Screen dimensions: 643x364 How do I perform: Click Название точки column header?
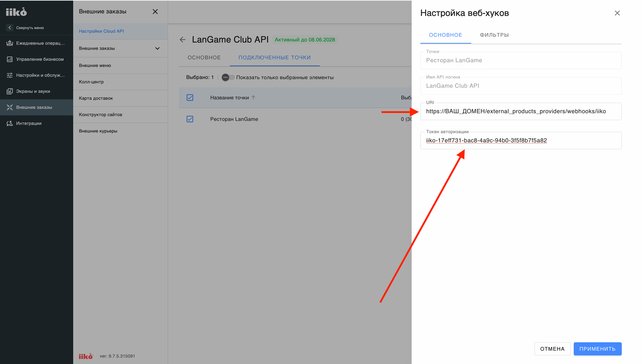[229, 98]
